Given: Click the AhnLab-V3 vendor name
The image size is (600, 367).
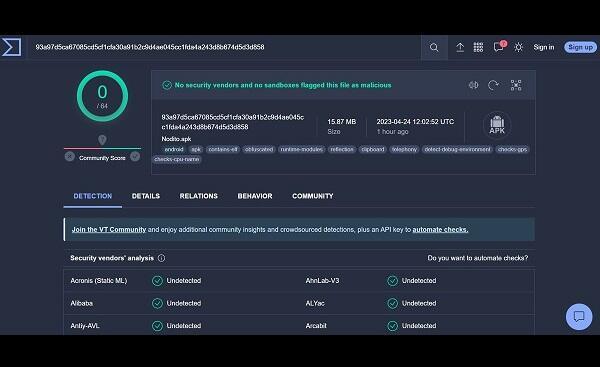Looking at the screenshot, I should (x=322, y=281).
